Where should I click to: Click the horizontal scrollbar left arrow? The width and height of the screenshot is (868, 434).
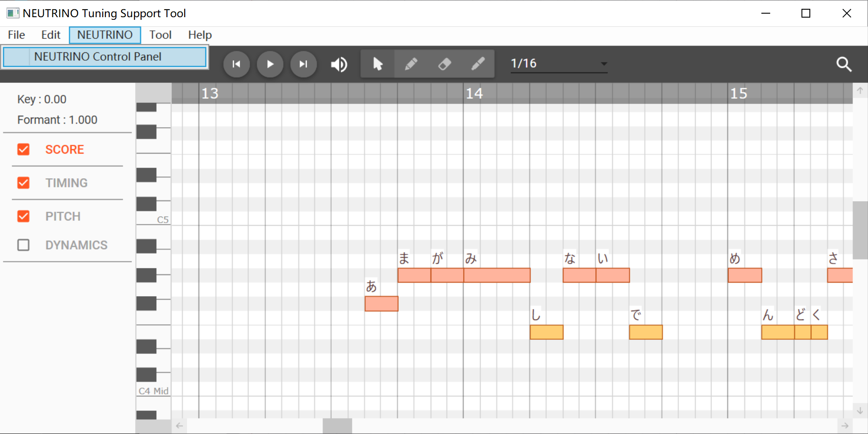[x=179, y=426]
